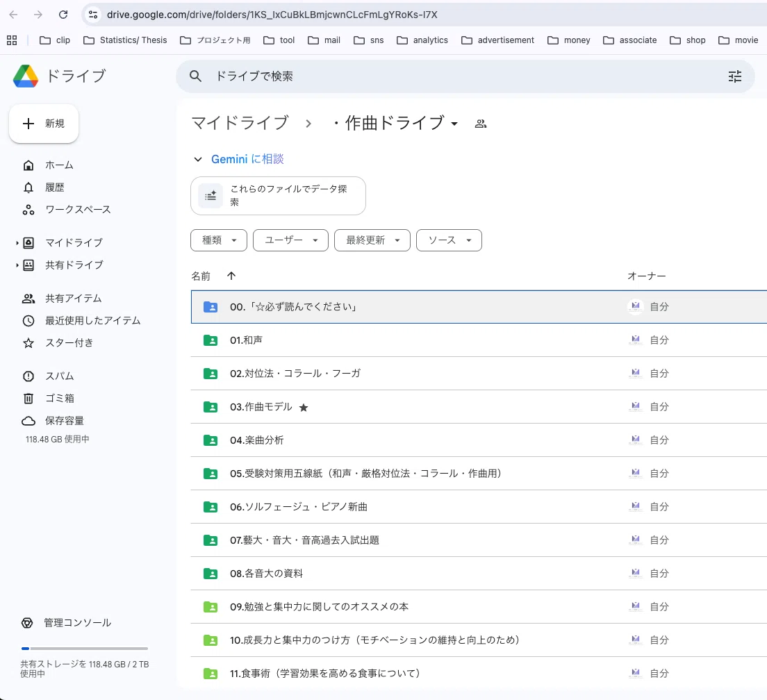
Task: Click 共有ストレージを 118.48 GB / 2 TB 使用中 text
Action: click(84, 669)
